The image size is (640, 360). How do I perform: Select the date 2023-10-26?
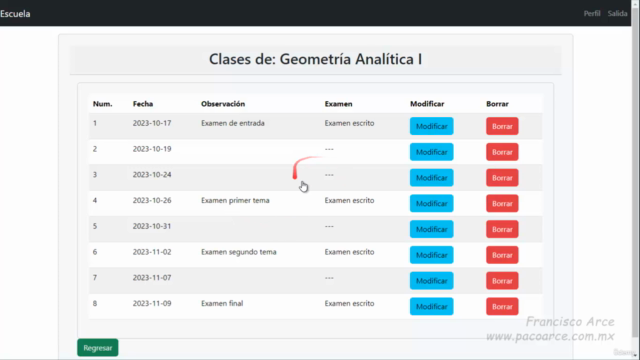152,200
